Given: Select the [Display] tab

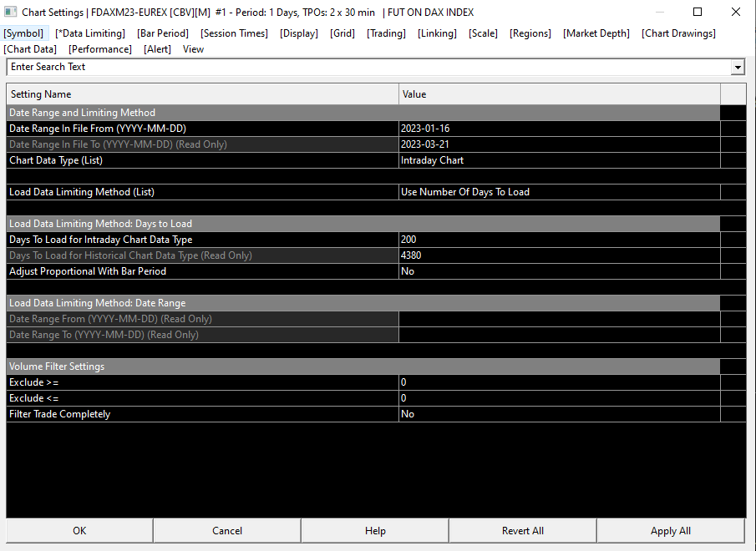Looking at the screenshot, I should [299, 33].
